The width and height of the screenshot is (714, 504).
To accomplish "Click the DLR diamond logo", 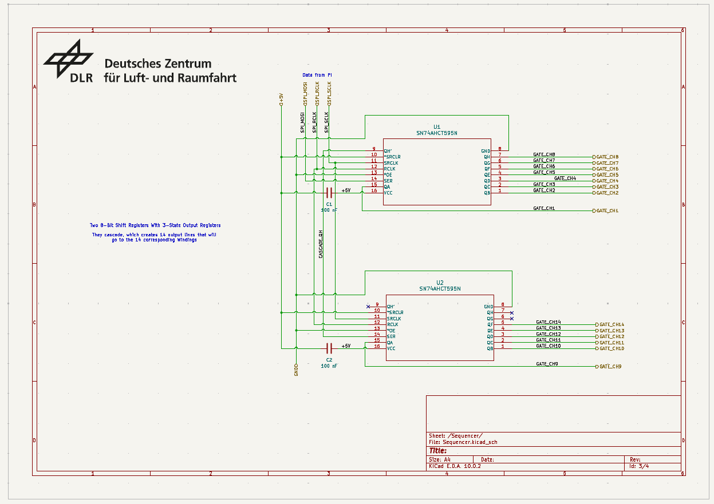I will click(69, 58).
